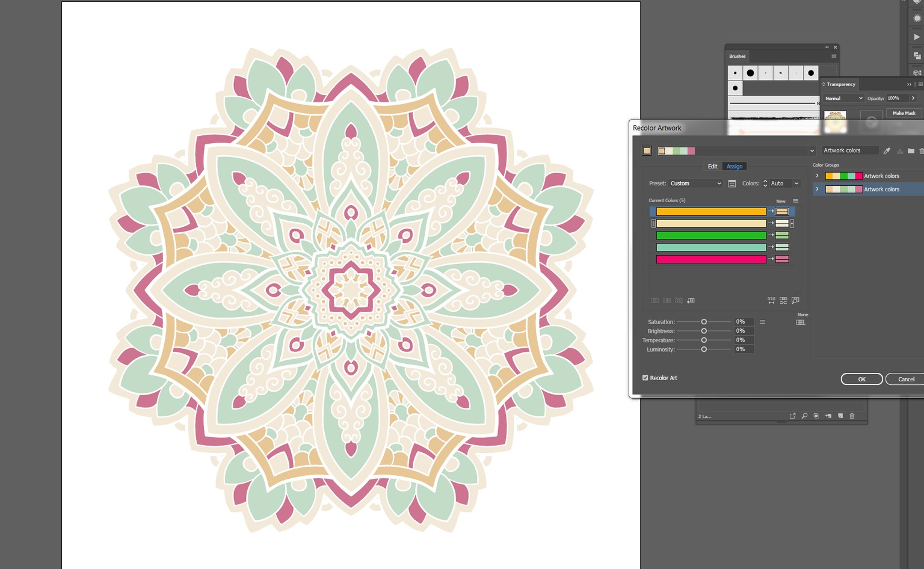
Task: Select the magenta current color bar
Action: (x=711, y=259)
